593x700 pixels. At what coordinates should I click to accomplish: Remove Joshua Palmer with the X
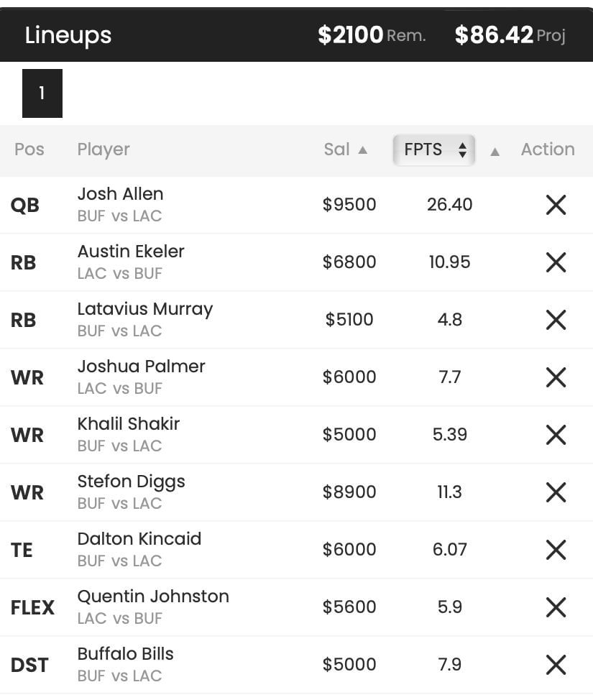(556, 377)
